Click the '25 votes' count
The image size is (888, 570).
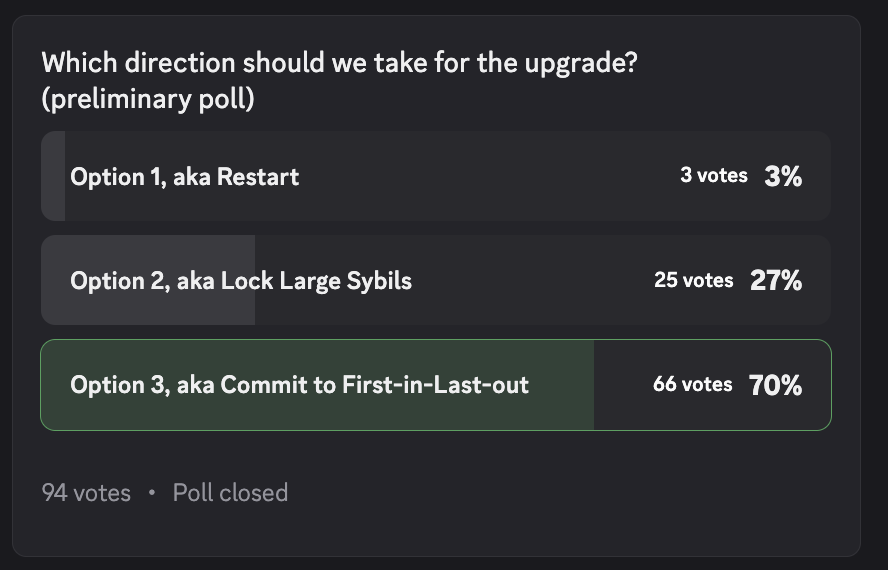coord(694,280)
